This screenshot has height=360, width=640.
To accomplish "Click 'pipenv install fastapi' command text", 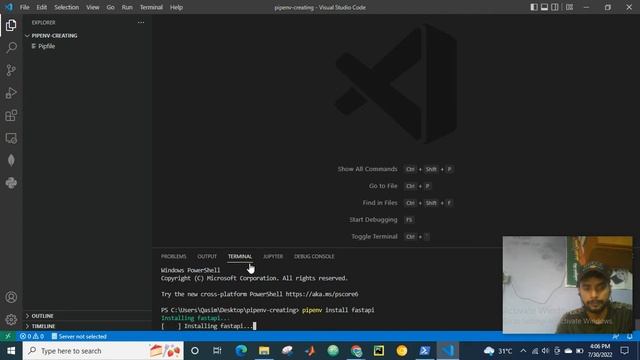I will coord(338,310).
